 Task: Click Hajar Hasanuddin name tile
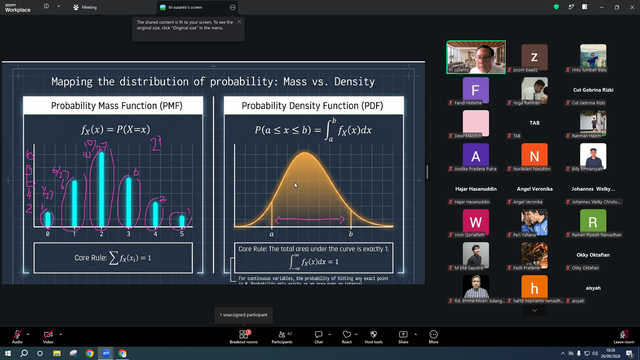[x=476, y=189]
